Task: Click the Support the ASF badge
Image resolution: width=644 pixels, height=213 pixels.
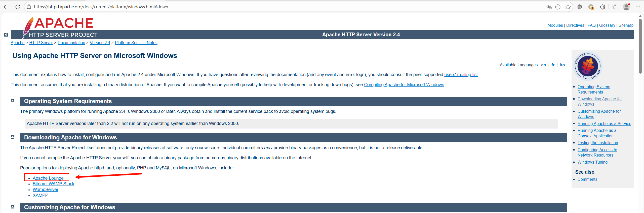Action: (588, 66)
